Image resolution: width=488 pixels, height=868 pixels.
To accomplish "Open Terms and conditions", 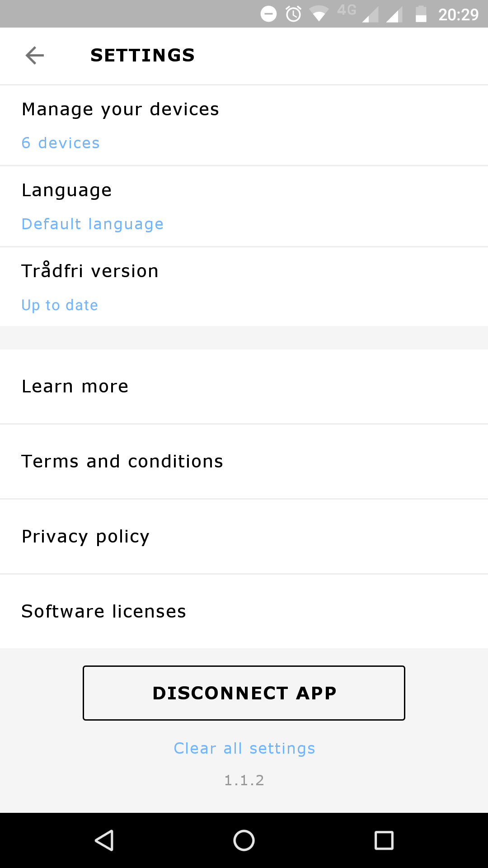I will coord(122,462).
